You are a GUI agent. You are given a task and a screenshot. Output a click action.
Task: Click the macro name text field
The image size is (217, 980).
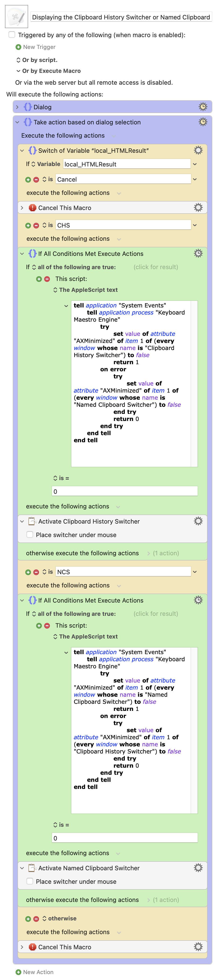click(x=121, y=17)
